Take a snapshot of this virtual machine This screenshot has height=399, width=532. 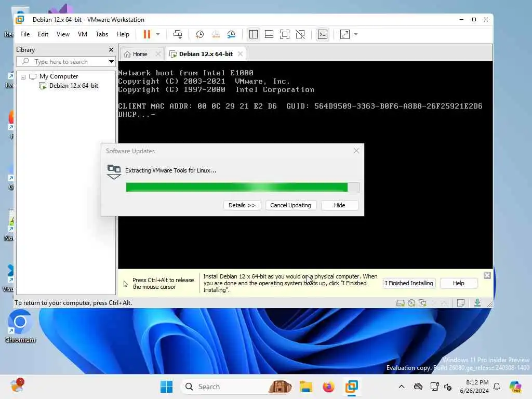200,34
